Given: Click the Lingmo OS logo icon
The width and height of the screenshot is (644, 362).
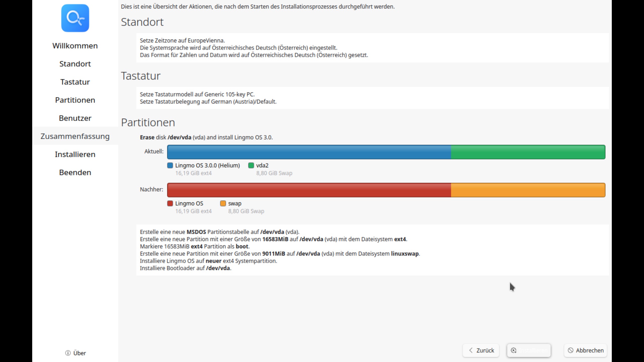Looking at the screenshot, I should [x=75, y=18].
